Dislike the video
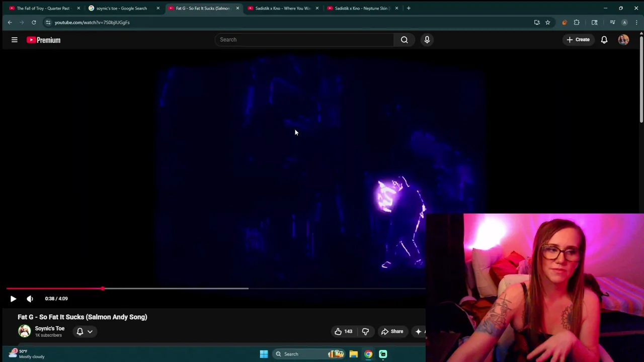 click(365, 331)
